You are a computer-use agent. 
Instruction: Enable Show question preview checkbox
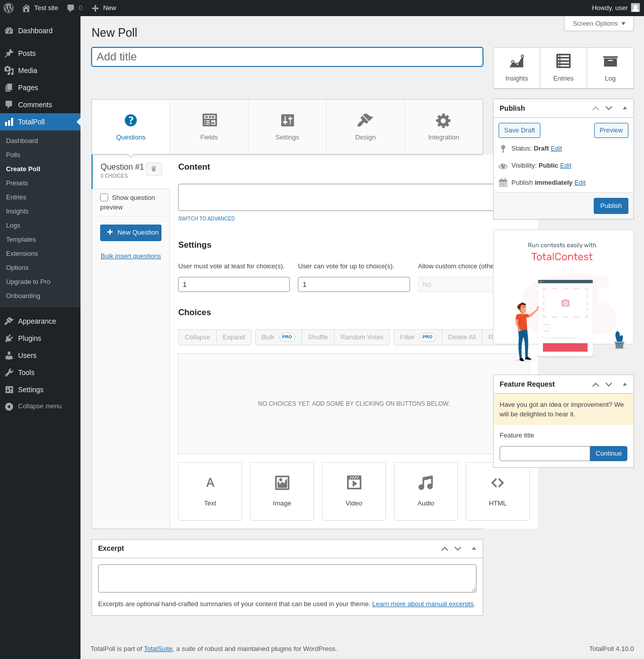104,197
